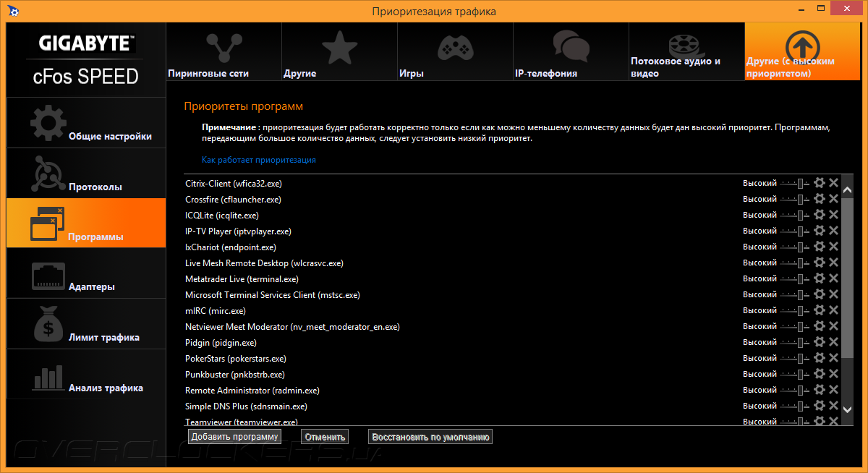Open Анализ трафика chart section

coord(86,375)
